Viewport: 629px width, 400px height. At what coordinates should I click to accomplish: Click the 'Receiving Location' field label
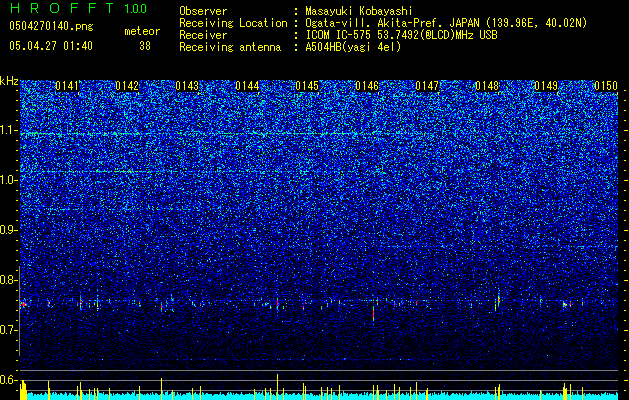coord(233,23)
